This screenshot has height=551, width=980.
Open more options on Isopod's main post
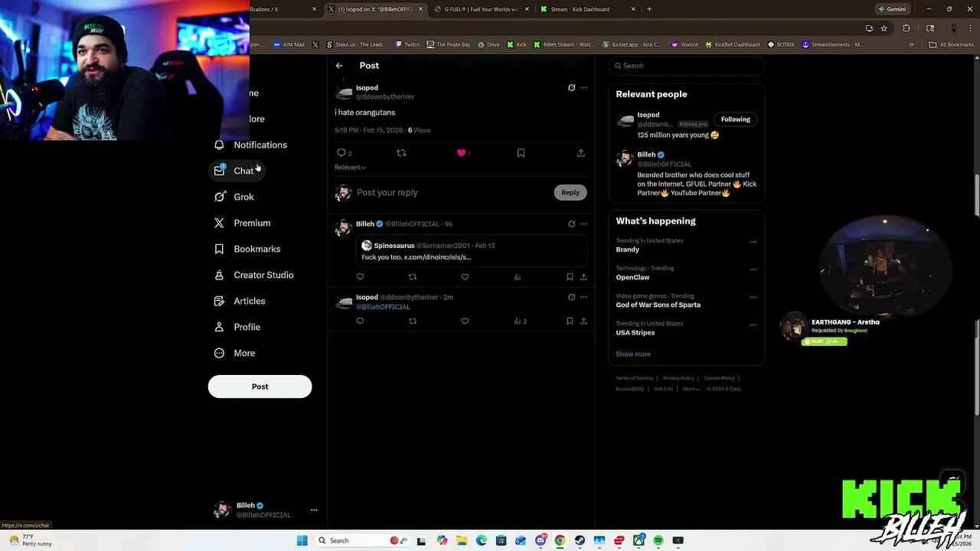[583, 88]
